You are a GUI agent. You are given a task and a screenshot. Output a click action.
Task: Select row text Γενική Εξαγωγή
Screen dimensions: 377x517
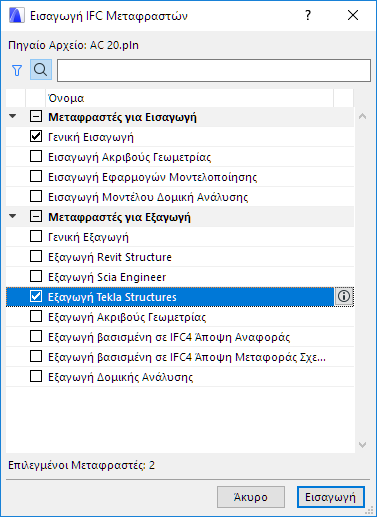[x=88, y=237]
